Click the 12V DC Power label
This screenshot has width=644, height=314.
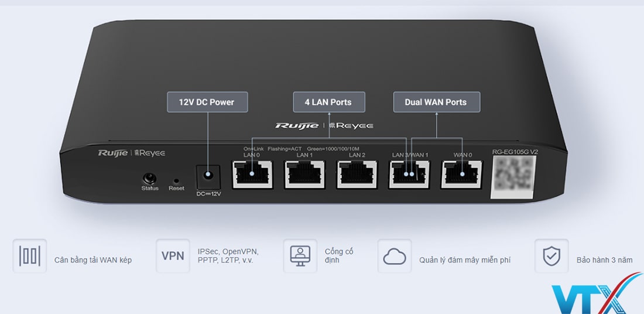(x=207, y=102)
